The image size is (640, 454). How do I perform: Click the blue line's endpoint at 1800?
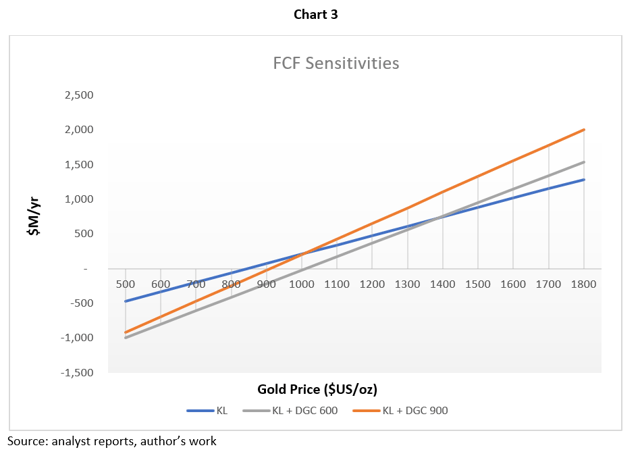583,180
